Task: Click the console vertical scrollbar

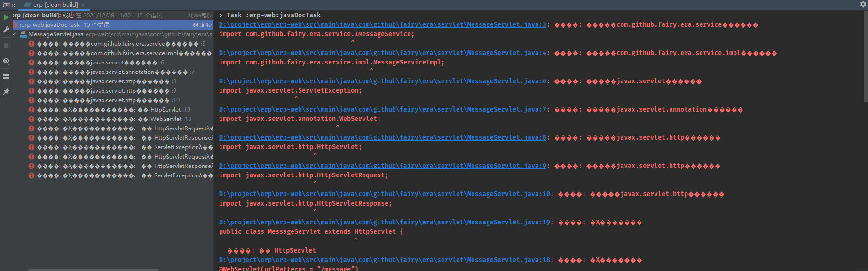Action: click(866, 56)
